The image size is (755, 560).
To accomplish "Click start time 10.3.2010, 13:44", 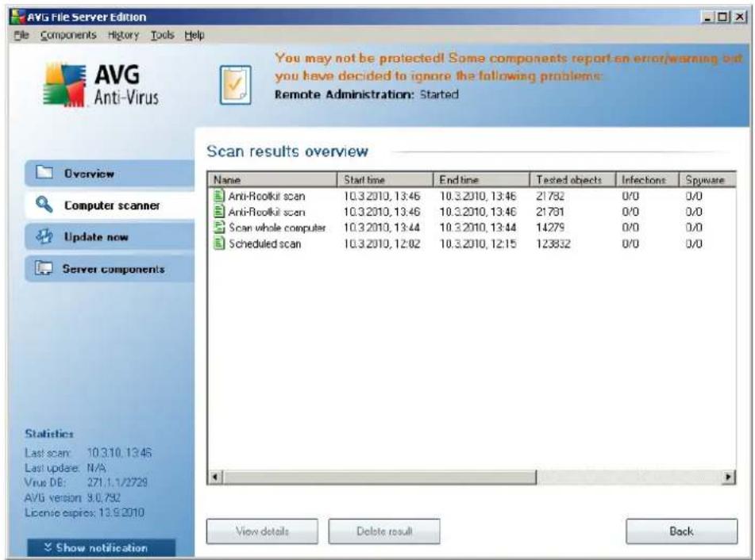I will [382, 228].
